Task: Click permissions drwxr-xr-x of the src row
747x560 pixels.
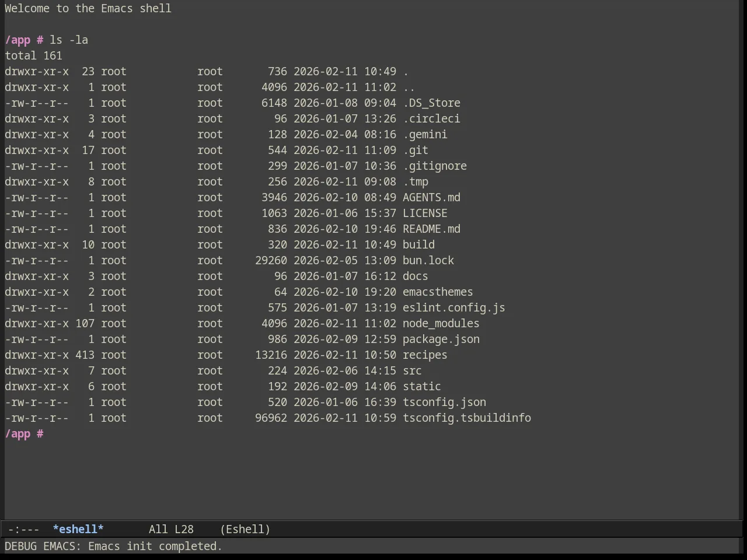Action: (x=37, y=371)
